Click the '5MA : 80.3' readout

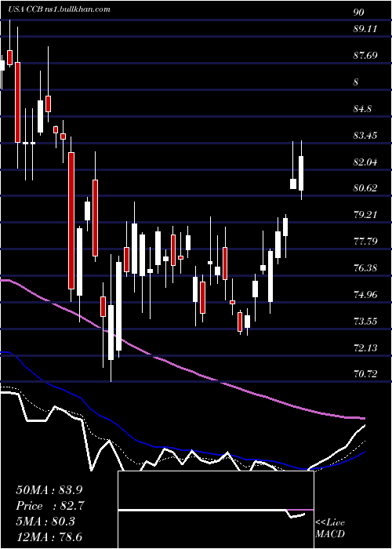pyautogui.click(x=45, y=522)
